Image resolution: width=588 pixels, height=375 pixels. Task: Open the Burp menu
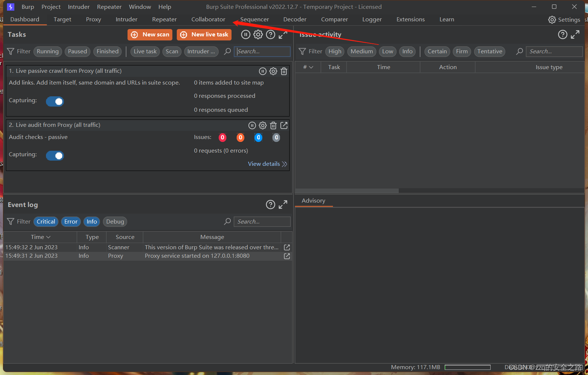tap(28, 7)
